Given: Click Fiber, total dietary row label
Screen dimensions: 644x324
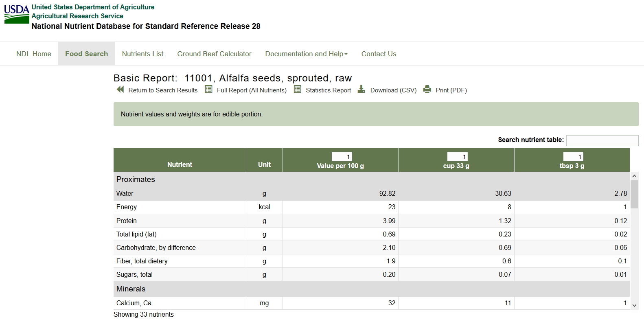Looking at the screenshot, I should pos(142,261).
